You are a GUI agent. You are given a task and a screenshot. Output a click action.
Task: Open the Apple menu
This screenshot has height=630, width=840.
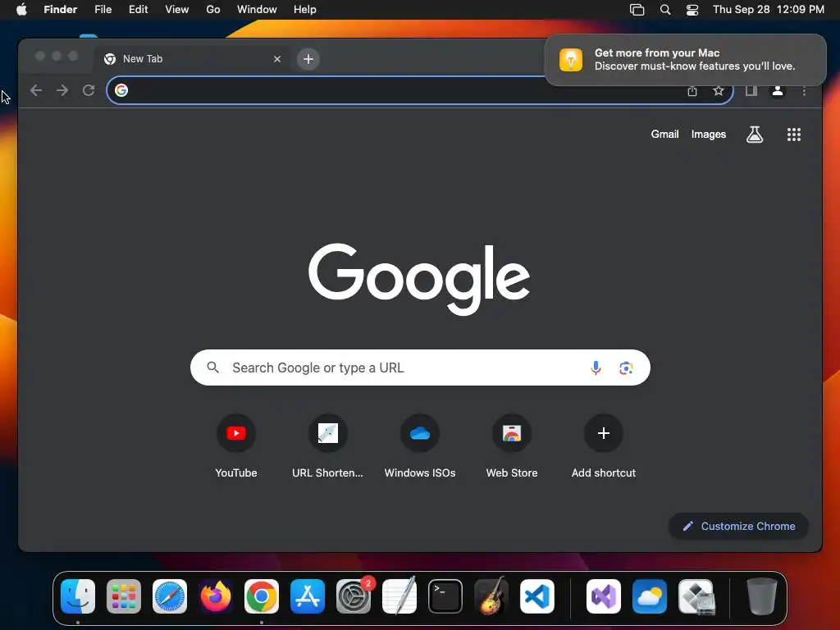(21, 10)
